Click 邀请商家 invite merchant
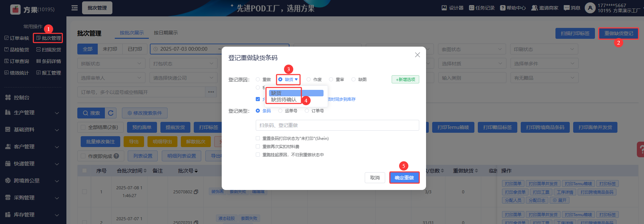This screenshot has width=644, height=224. (x=545, y=8)
